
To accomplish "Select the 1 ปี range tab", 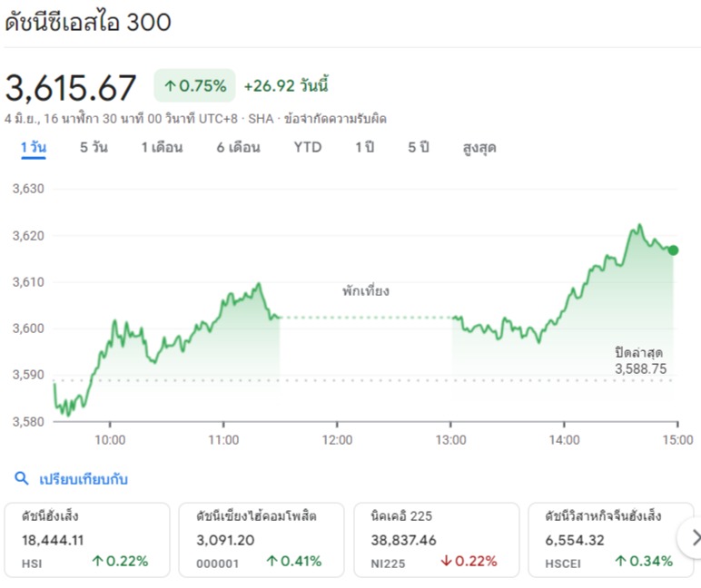I will point(364,147).
